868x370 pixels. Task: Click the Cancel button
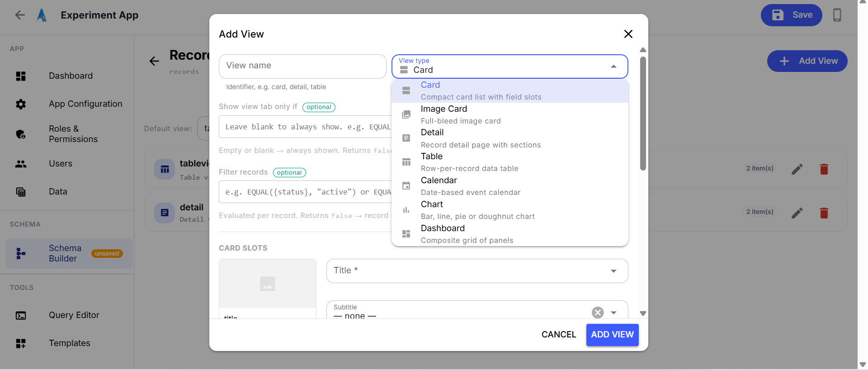pos(559,335)
